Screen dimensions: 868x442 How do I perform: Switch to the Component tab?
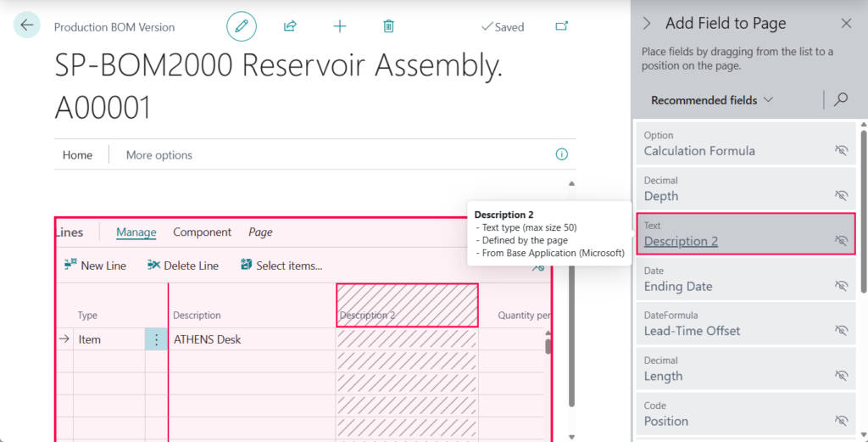(202, 232)
